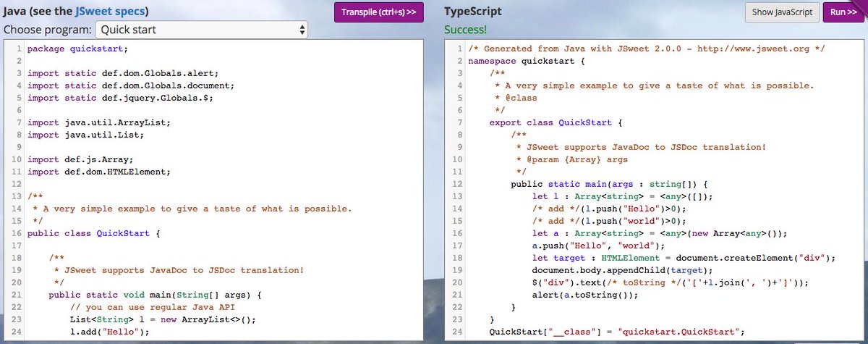The width and height of the screenshot is (868, 344).
Task: Click 'public static void main(String[] args)' line
Action: 157,295
